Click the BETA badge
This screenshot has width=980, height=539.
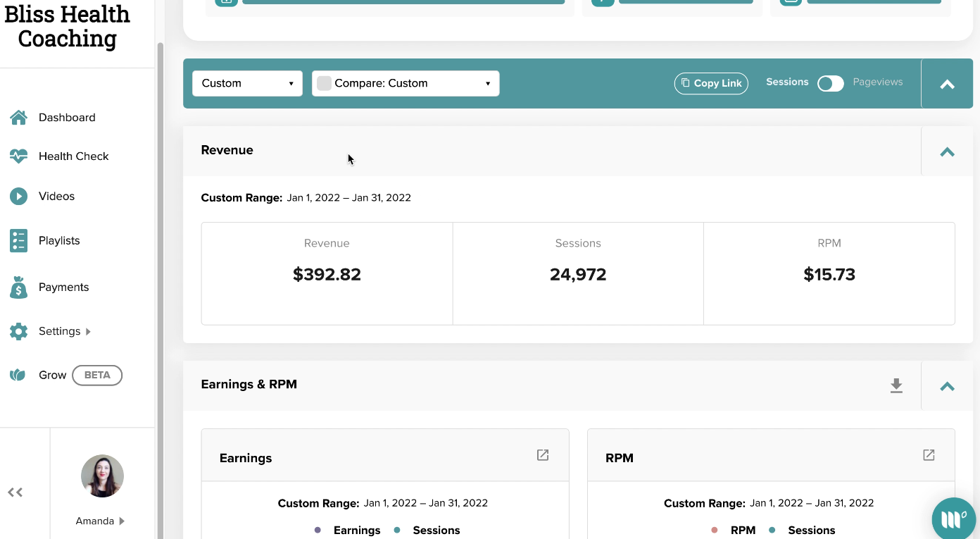pos(97,375)
